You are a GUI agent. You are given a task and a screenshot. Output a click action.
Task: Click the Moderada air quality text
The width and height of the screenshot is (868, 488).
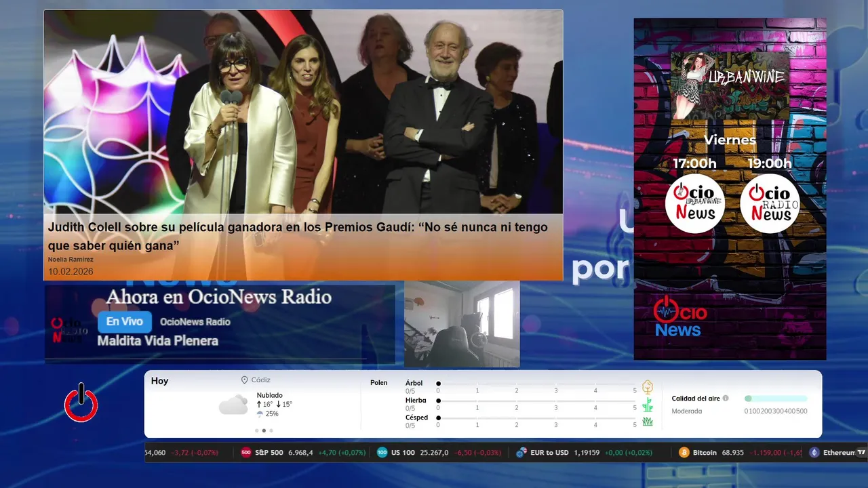point(687,411)
